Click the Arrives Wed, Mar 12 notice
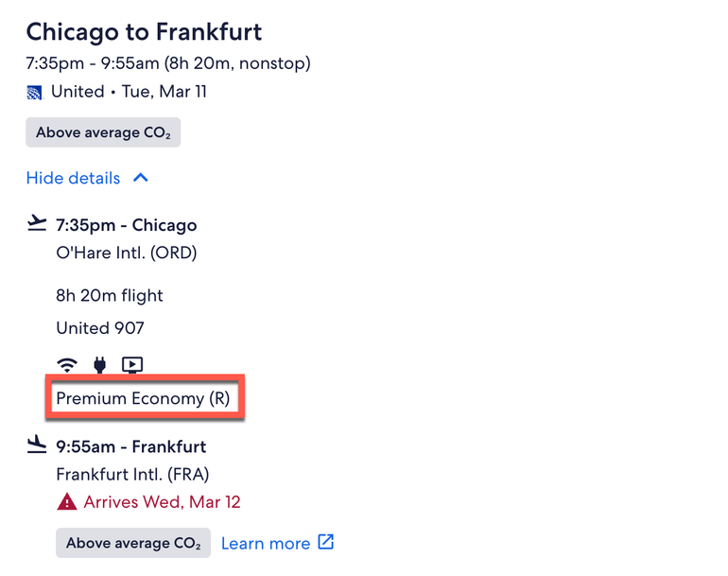The image size is (728, 576). pyautogui.click(x=162, y=502)
